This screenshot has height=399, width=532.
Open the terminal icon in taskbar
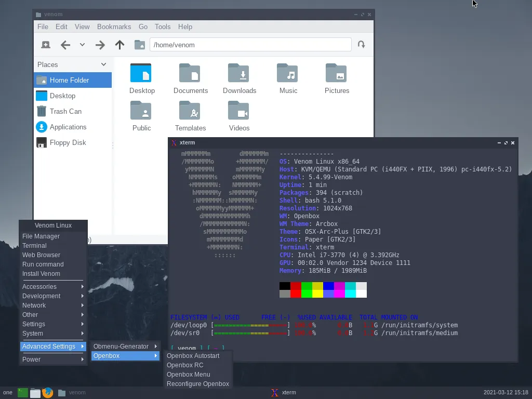23,393
